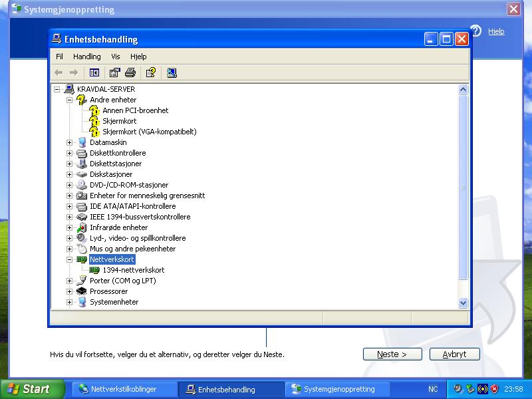The width and height of the screenshot is (532, 399).
Task: Click the Prosessorer chip icon
Action: tap(82, 291)
